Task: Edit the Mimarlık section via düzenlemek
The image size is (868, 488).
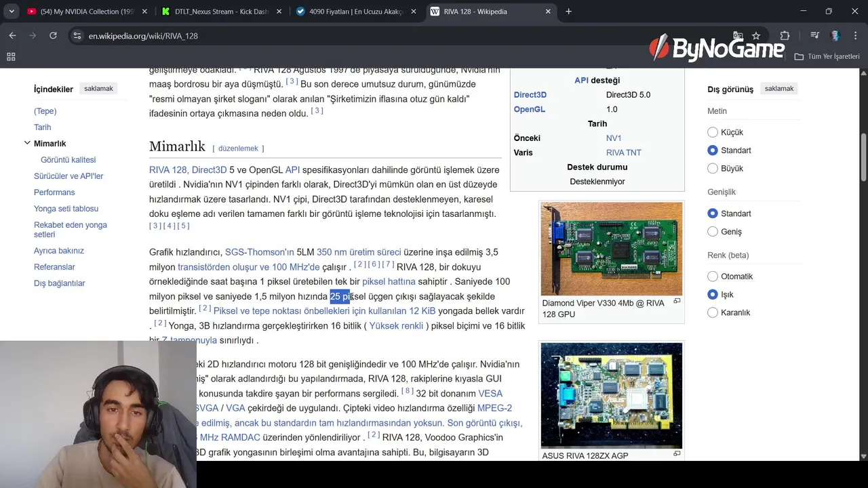Action: coord(238,148)
